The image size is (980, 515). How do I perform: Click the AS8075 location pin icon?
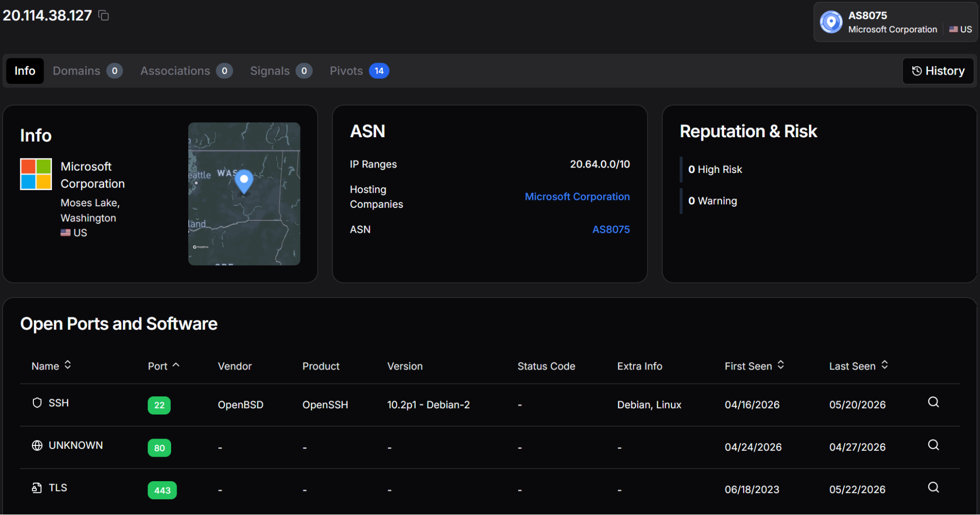831,22
